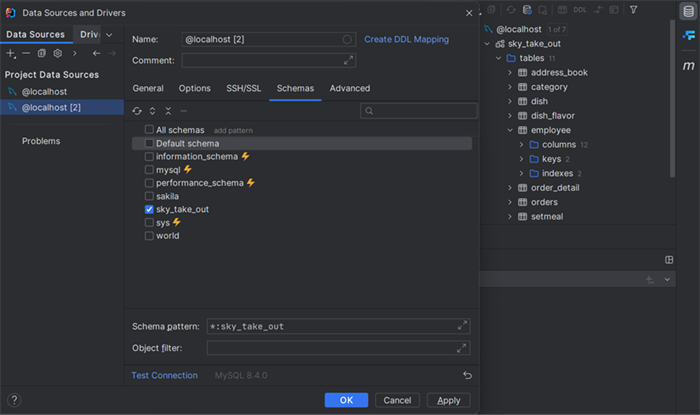Expand the columns folder under employee
700x415 pixels.
point(521,145)
